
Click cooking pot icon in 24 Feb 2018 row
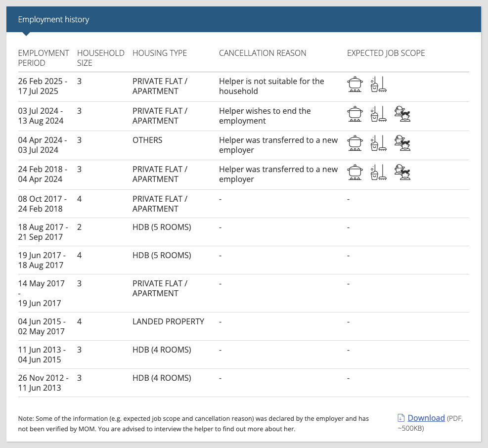(355, 172)
